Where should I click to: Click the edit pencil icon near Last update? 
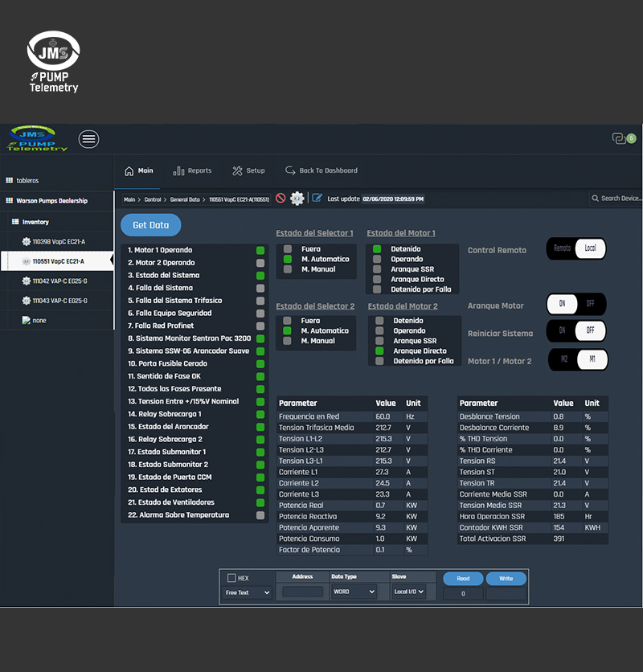pyautogui.click(x=317, y=199)
